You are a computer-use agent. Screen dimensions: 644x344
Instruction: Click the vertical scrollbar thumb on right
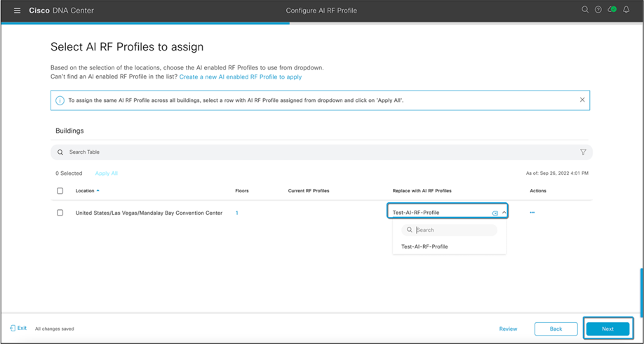pos(641,292)
